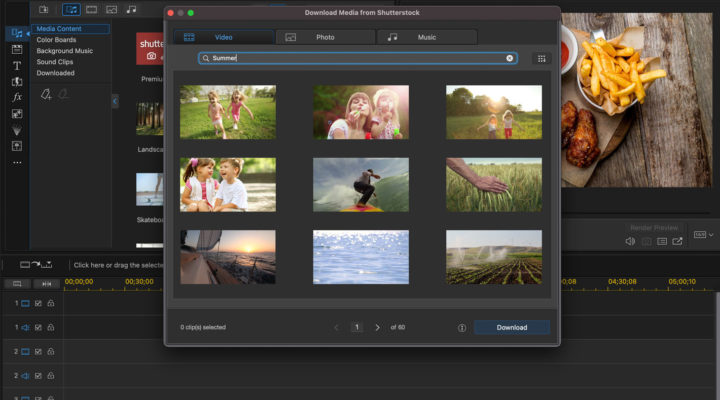
Task: Click the Render Preview button
Action: click(654, 228)
